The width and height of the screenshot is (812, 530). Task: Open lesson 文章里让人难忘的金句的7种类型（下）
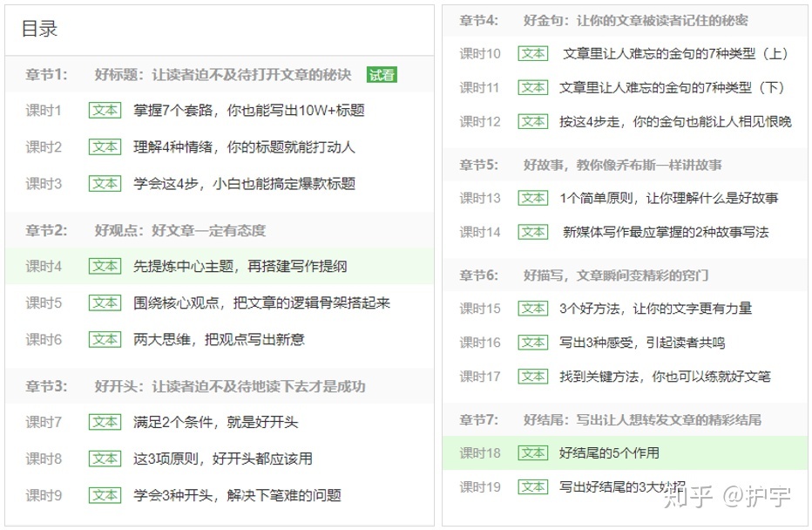pyautogui.click(x=672, y=87)
